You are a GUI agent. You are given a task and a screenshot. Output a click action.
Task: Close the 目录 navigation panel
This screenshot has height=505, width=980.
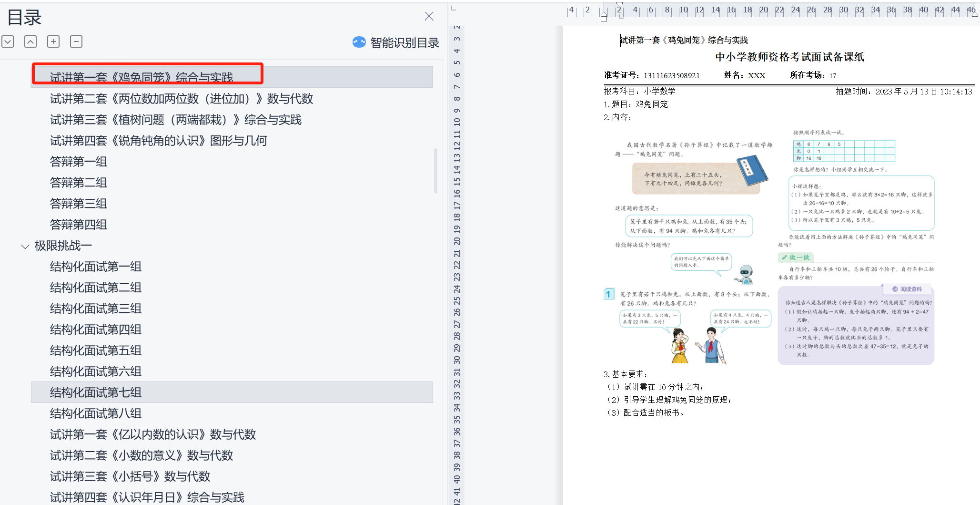[429, 17]
